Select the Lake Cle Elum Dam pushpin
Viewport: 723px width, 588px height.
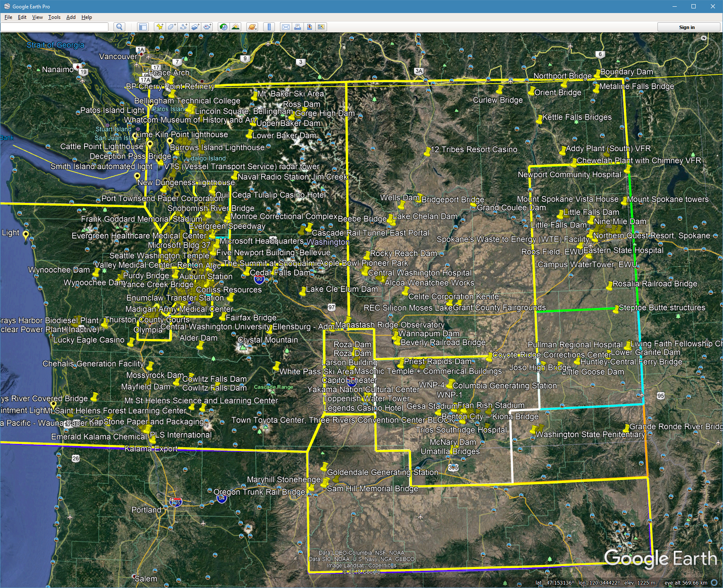coord(303,291)
